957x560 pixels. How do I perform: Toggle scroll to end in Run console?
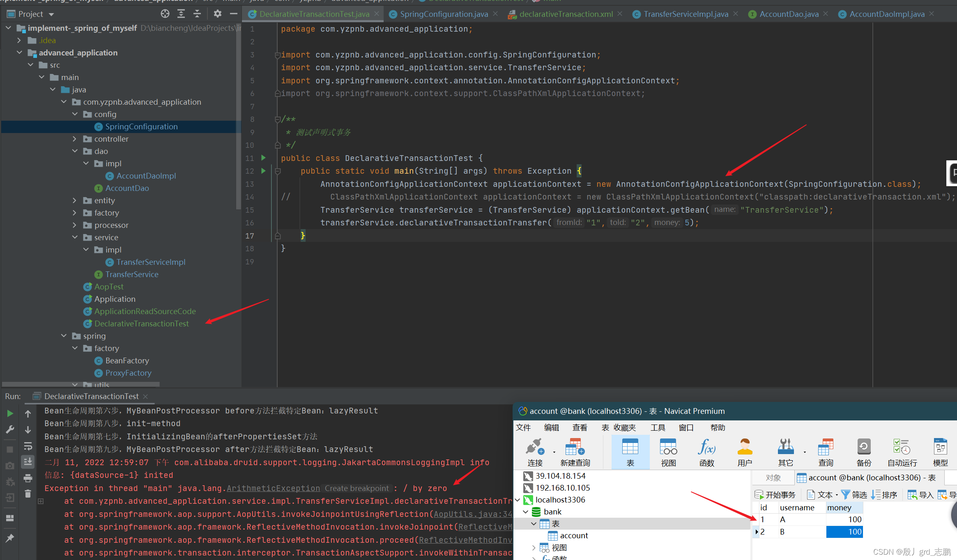28,462
